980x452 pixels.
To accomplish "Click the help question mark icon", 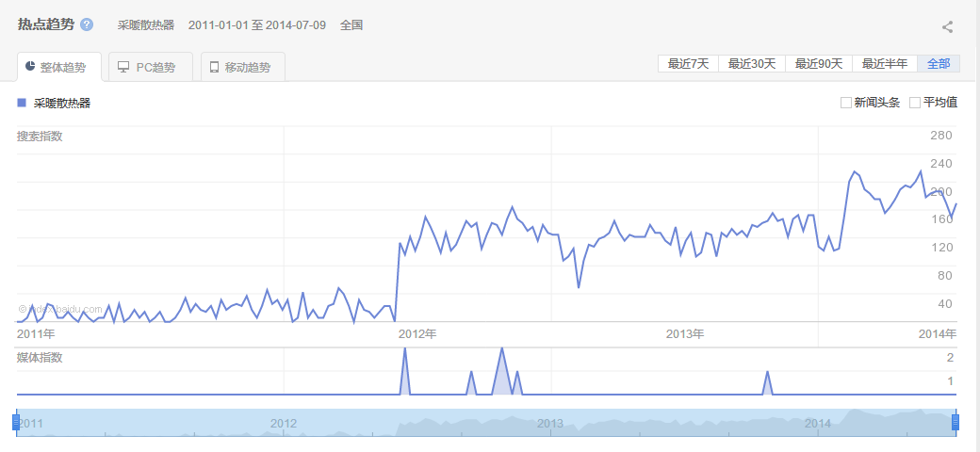I will (x=87, y=24).
